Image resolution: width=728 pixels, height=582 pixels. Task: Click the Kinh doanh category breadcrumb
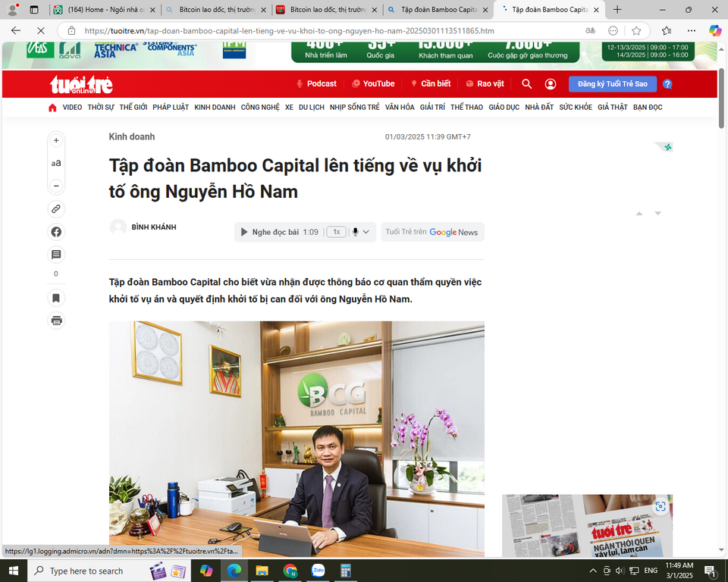click(132, 137)
